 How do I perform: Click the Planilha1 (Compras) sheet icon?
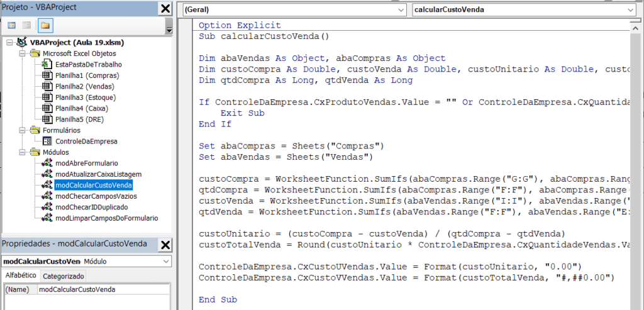point(47,75)
